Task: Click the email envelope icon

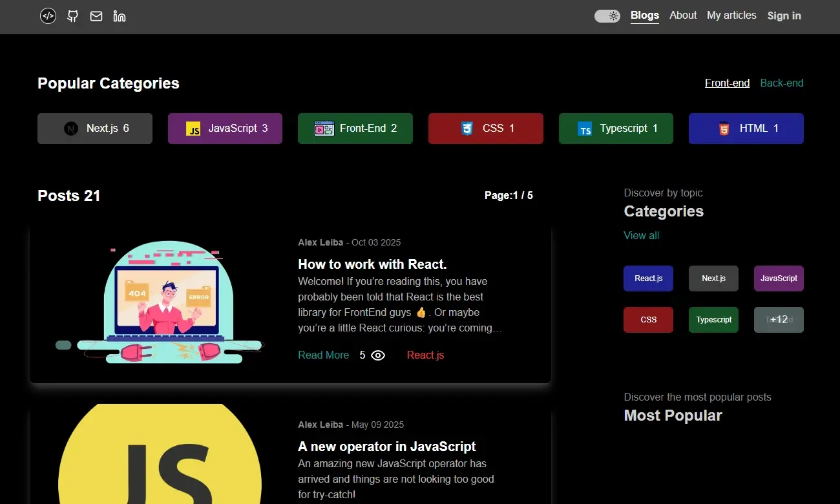Action: pyautogui.click(x=96, y=16)
